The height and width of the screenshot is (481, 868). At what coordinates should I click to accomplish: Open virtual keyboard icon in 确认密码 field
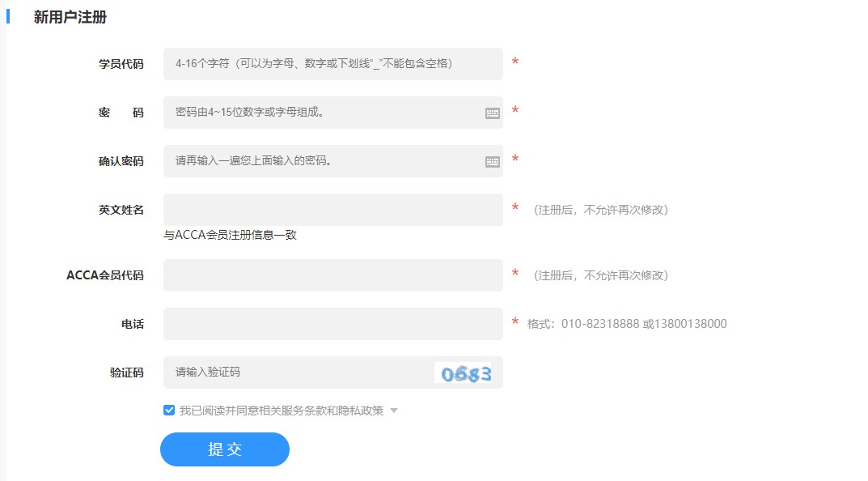[492, 162]
